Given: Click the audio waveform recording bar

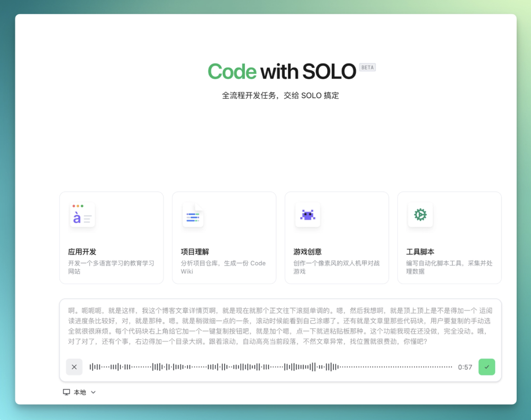Looking at the screenshot, I should coord(271,367).
